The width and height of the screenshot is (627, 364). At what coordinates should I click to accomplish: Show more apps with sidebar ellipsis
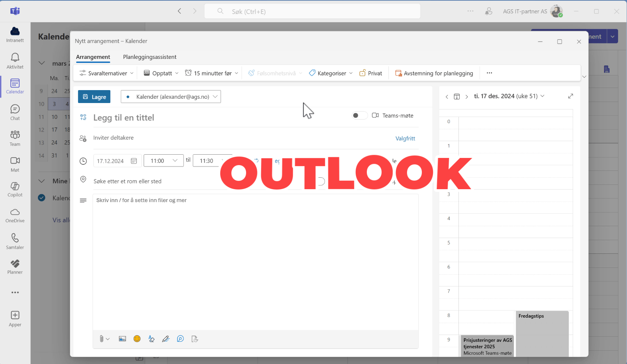pos(15,293)
